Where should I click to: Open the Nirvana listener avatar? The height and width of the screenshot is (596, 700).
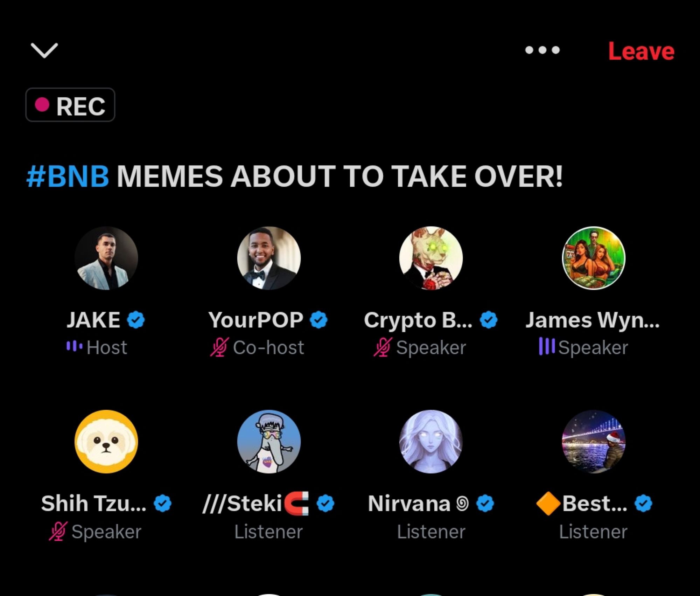[x=431, y=442]
